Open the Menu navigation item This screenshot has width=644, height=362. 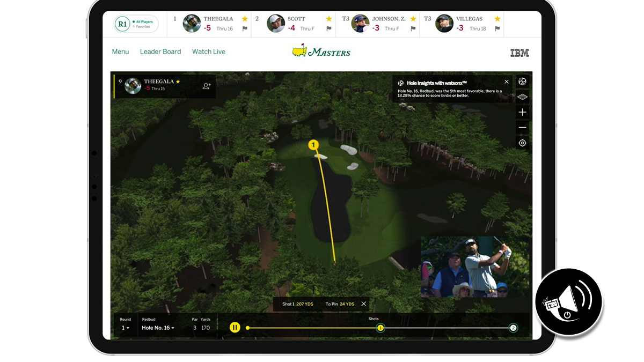[120, 51]
